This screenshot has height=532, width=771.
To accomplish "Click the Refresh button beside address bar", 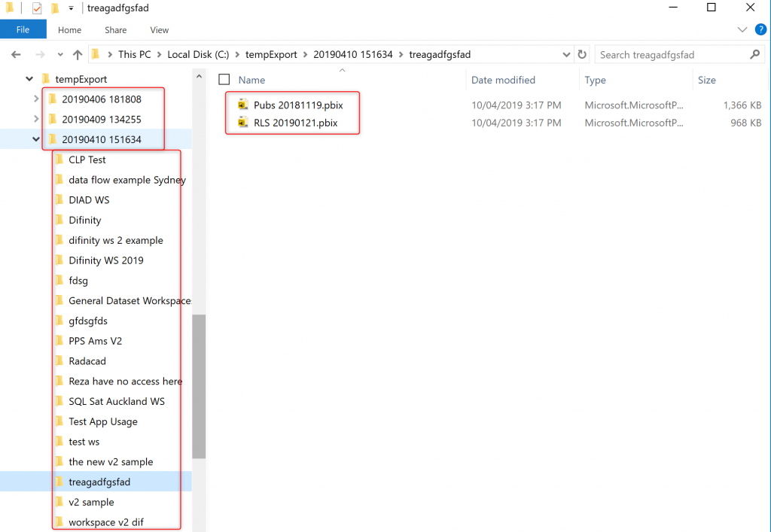I will coord(581,55).
